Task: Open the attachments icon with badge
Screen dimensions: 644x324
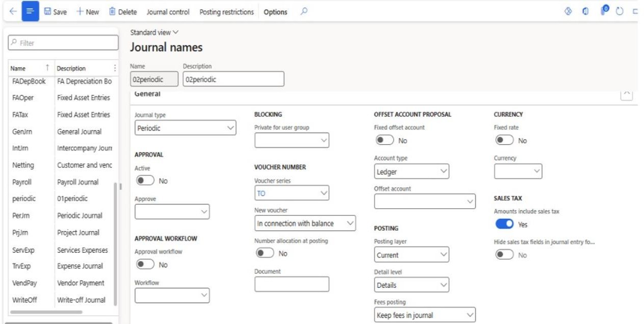Action: (604, 11)
